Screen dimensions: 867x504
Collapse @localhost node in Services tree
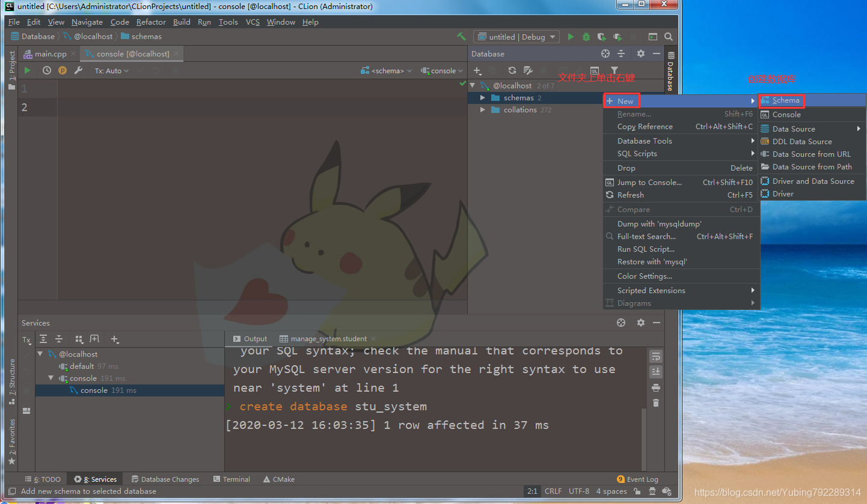point(40,354)
